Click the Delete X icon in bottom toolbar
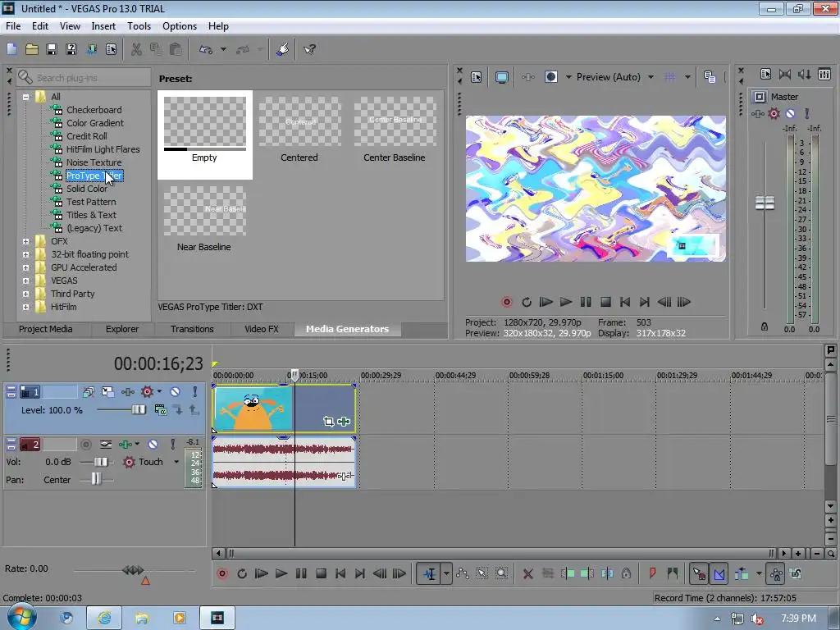Viewport: 840px width, 630px height. (x=527, y=573)
